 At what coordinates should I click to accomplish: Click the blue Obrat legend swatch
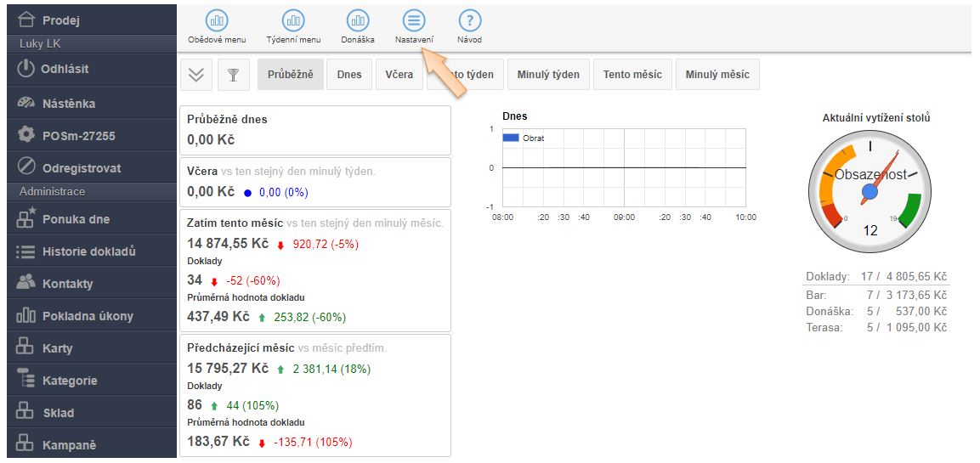pos(511,138)
